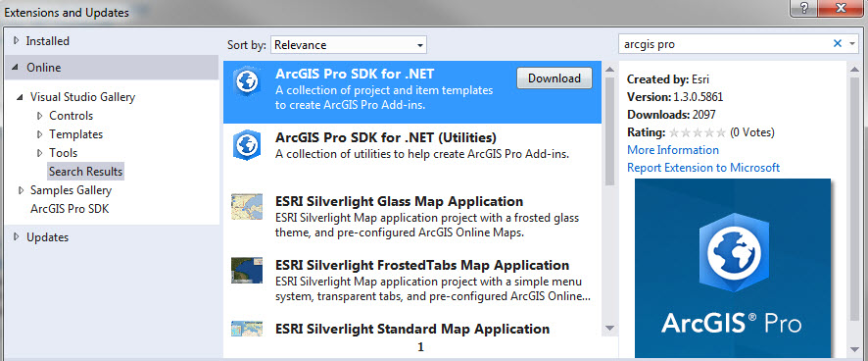Select the Samples Gallery tree item

[71, 190]
